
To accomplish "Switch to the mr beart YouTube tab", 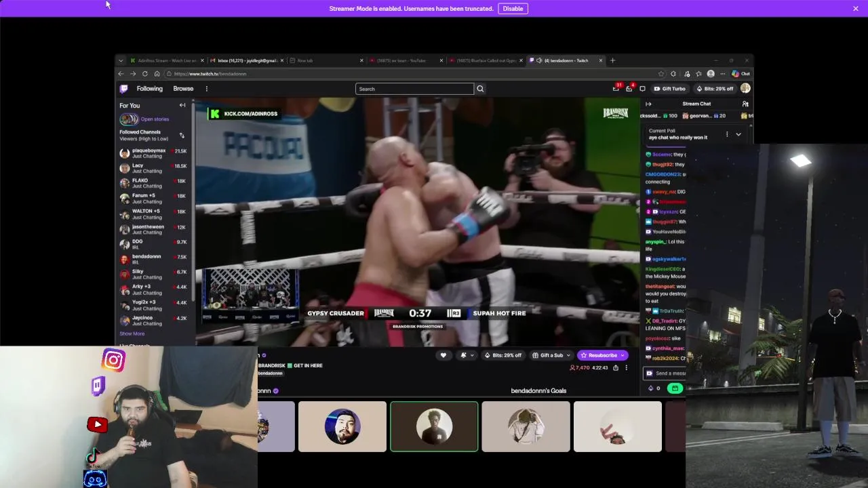I will [406, 60].
